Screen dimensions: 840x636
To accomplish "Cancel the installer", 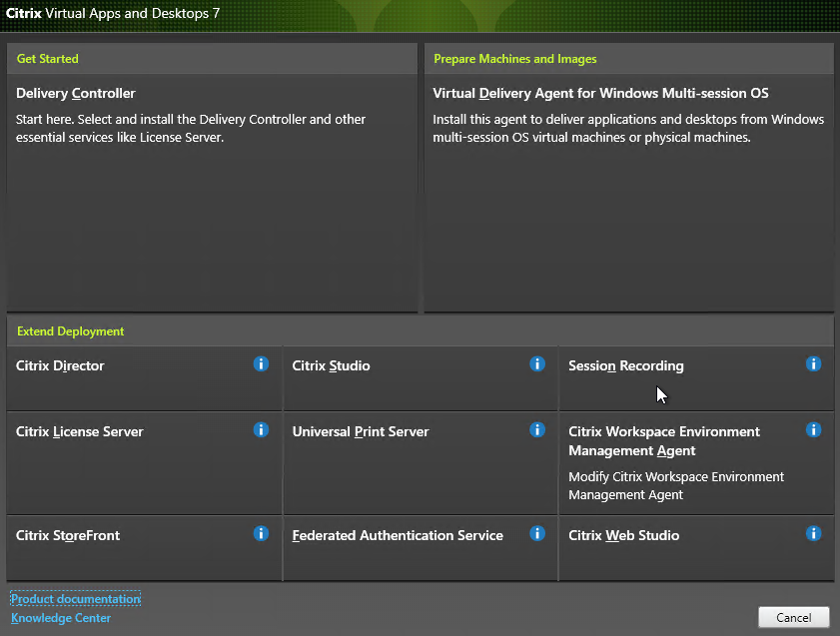I will tap(794, 617).
